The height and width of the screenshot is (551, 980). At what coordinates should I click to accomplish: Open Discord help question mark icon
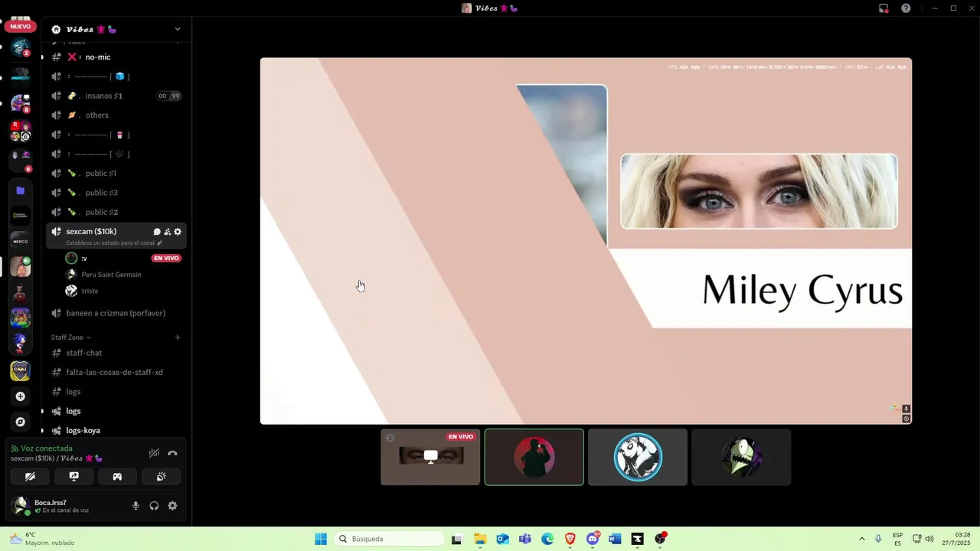[906, 8]
